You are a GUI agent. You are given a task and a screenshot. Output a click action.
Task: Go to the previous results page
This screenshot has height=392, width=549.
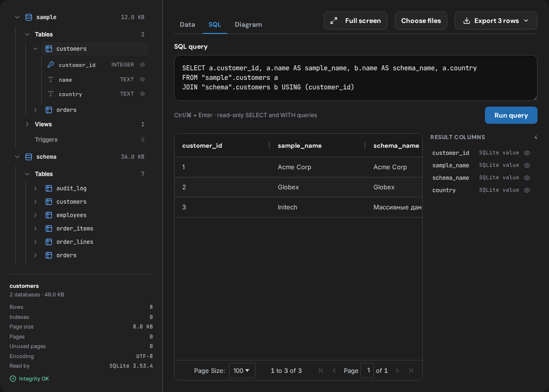click(334, 370)
